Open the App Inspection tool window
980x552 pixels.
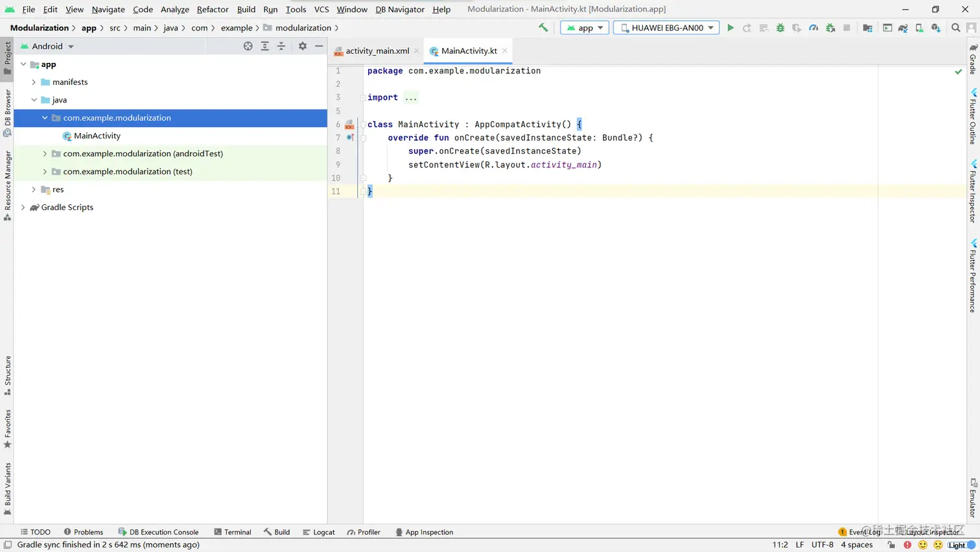click(424, 532)
